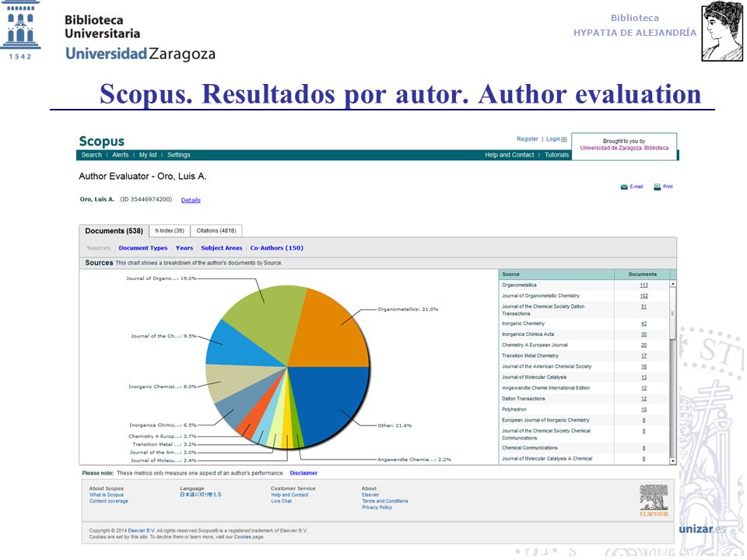Screen dimensions: 747x560
Task: Click the E-mail envelope icon
Action: (623, 187)
